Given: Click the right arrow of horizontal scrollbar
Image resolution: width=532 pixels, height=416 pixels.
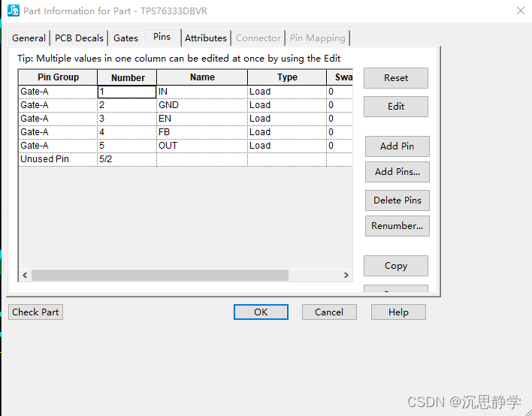Looking at the screenshot, I should (346, 275).
